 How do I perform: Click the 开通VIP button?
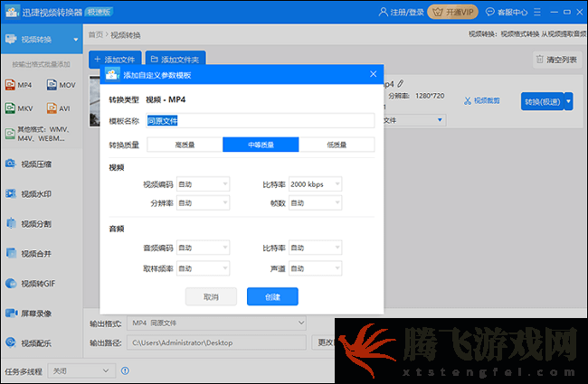tap(453, 12)
